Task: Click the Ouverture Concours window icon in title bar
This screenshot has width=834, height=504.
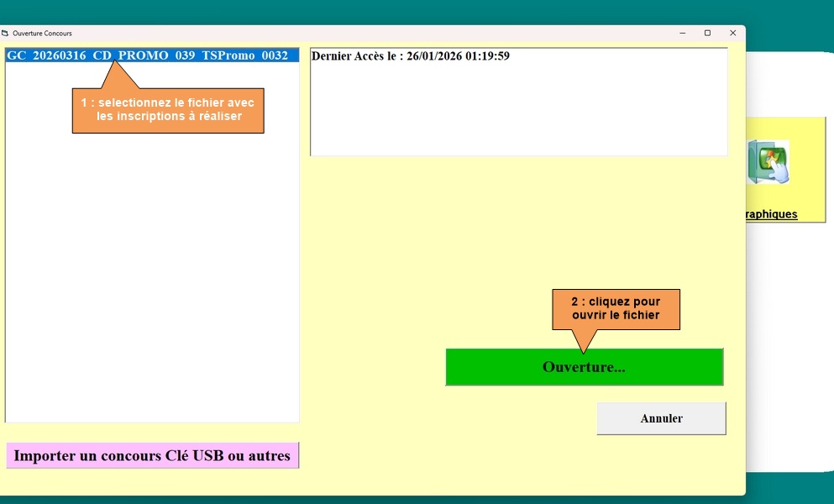Action: 5,33
